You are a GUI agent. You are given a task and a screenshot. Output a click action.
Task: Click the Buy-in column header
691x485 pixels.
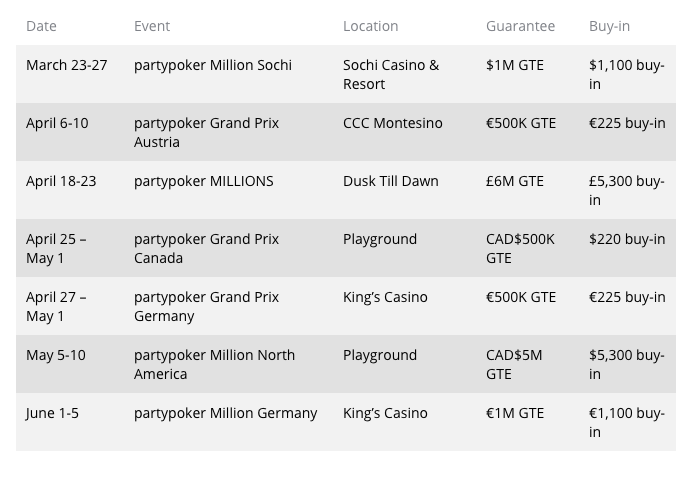pyautogui.click(x=609, y=26)
